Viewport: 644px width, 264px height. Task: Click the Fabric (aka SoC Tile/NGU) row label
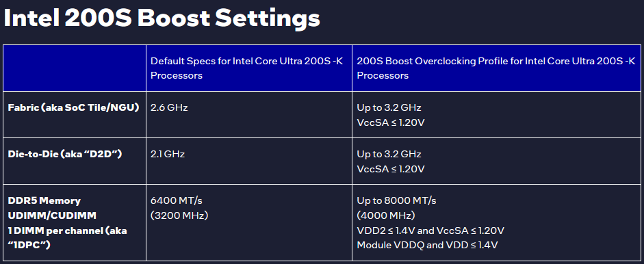pyautogui.click(x=73, y=107)
